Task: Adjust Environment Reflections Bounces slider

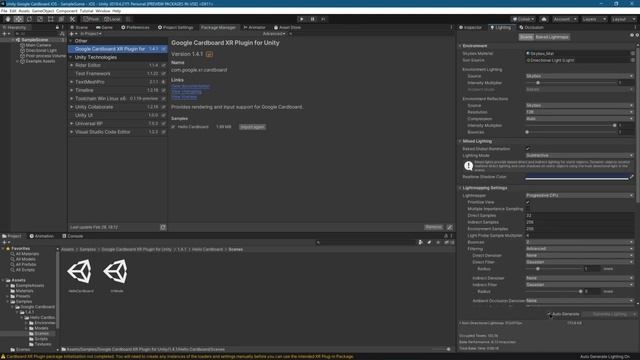Action: [x=571, y=132]
